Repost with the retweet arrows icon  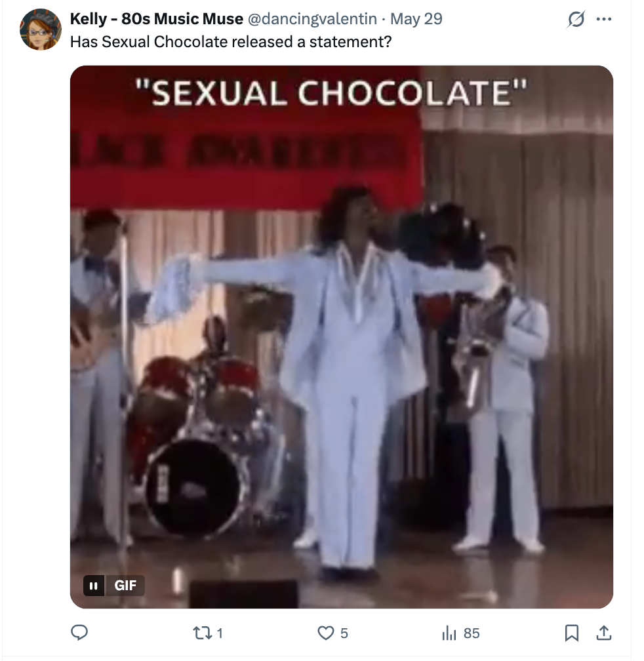coord(202,633)
